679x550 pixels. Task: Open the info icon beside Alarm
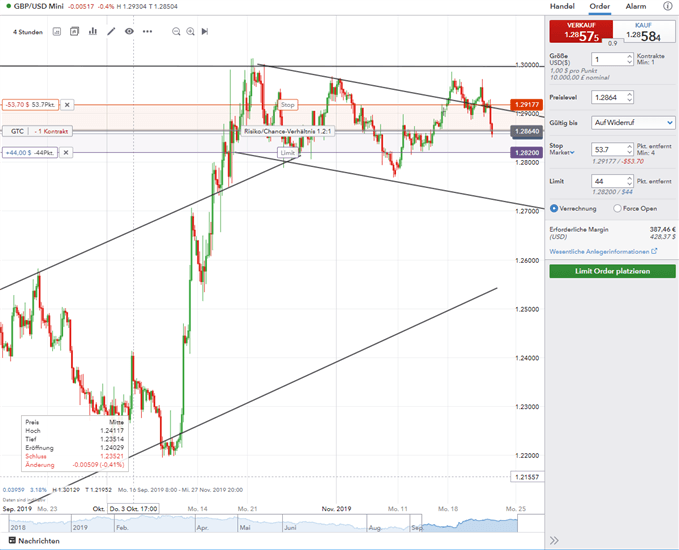click(x=667, y=6)
